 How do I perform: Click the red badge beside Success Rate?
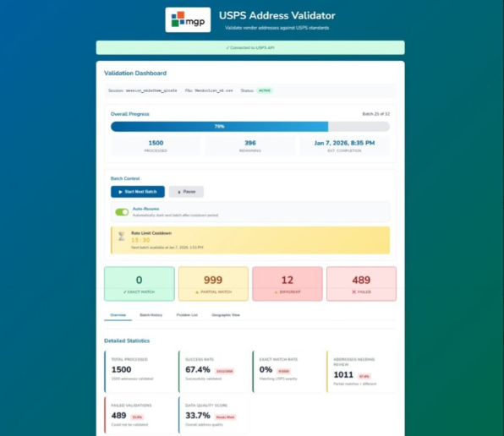(x=224, y=371)
